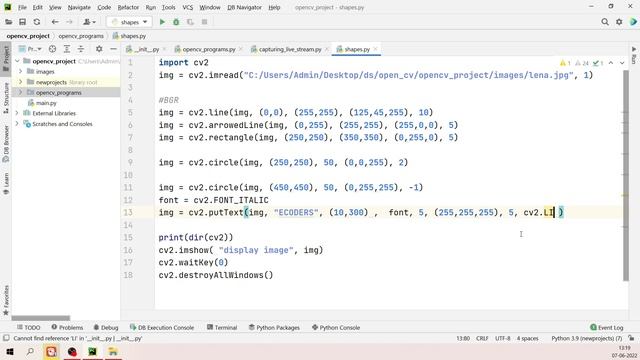Open the user account dropdown in toolbar

point(89,22)
